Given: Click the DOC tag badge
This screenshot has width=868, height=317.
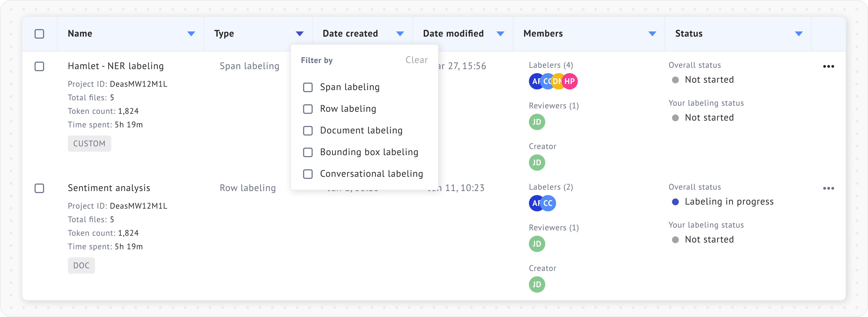Looking at the screenshot, I should [x=81, y=266].
